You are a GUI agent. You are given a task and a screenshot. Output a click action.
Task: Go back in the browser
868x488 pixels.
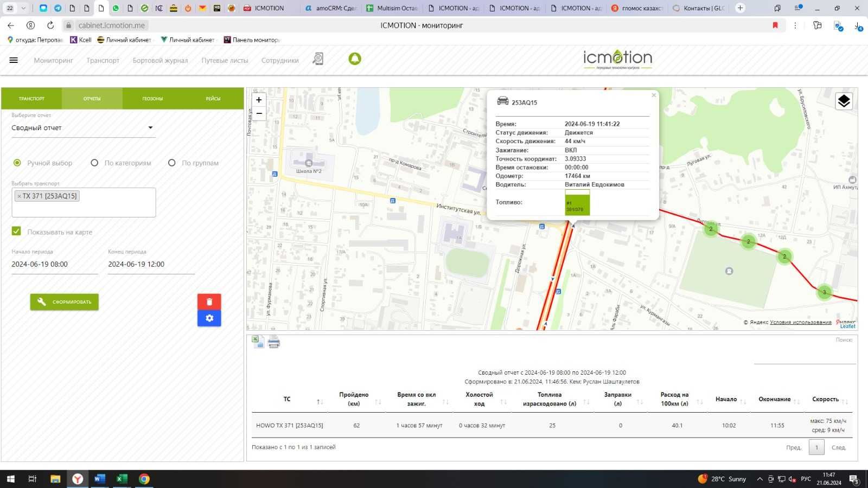coord(11,25)
